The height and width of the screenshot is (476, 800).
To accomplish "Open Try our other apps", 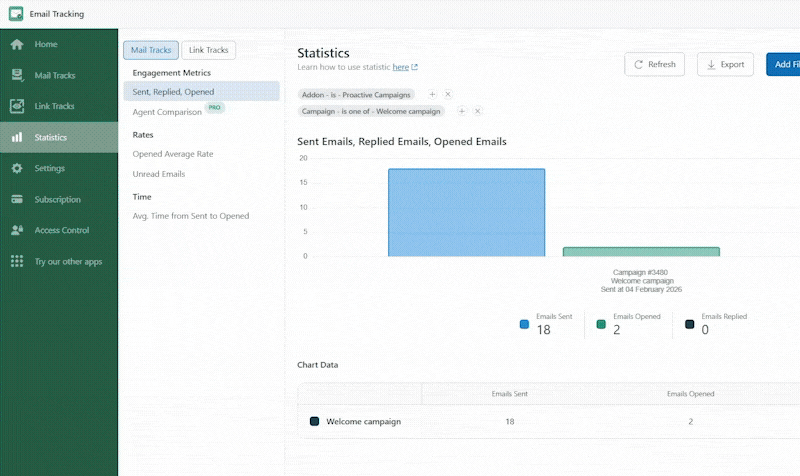I will 59,261.
